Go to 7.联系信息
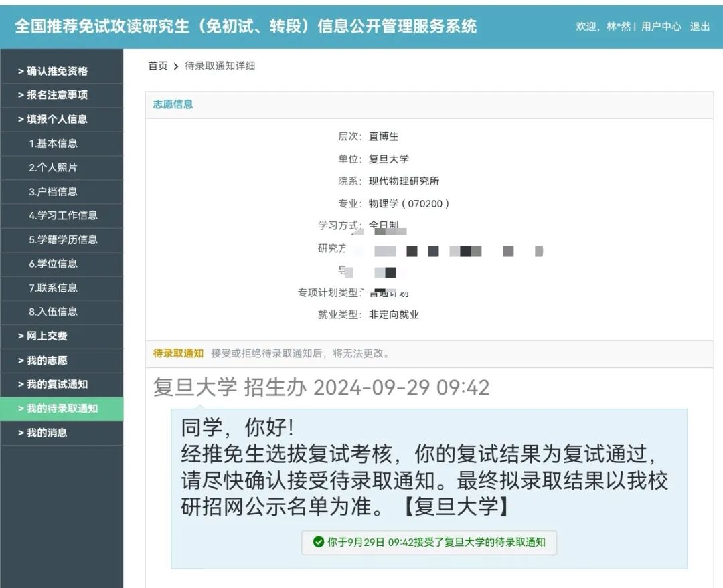 (62, 288)
